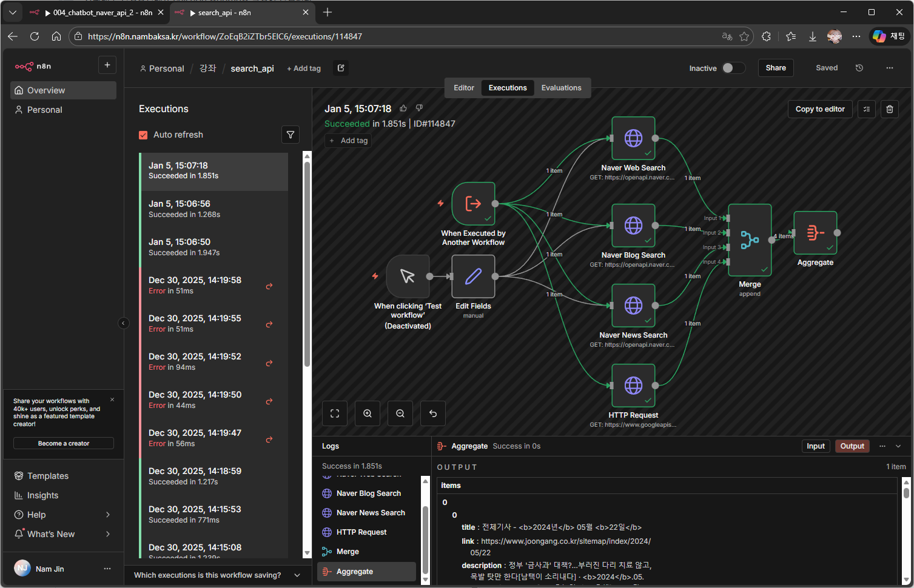Screen dimensions: 914x588
Task: Open browser tab list dropdown
Action: point(13,12)
